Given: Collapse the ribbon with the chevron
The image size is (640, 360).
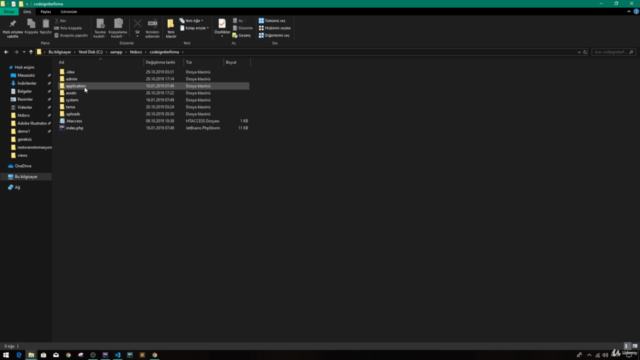Looking at the screenshot, I should (x=629, y=12).
